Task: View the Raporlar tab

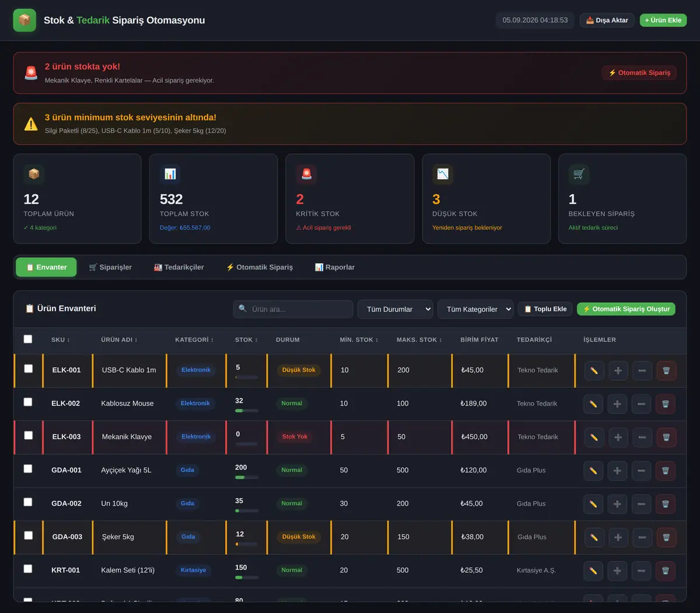Action: click(x=335, y=267)
